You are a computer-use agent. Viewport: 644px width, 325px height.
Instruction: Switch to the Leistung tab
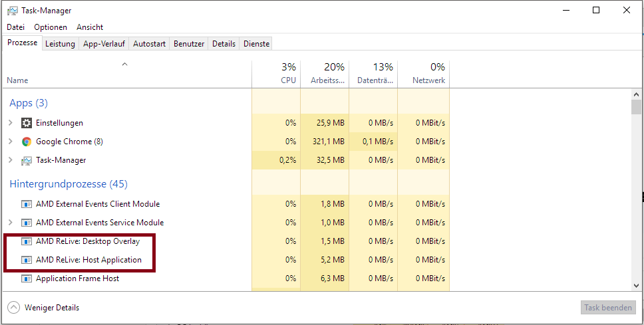[60, 44]
